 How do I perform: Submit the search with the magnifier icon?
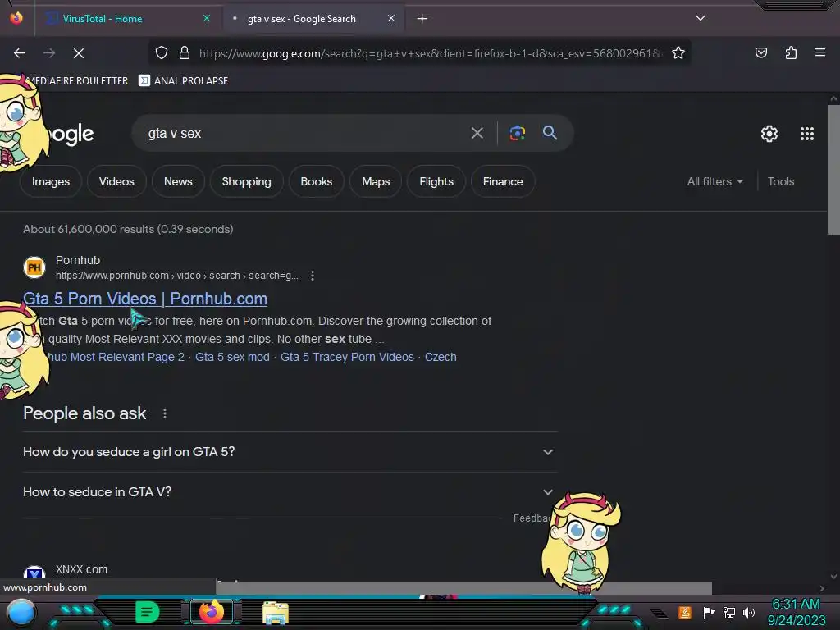point(550,133)
